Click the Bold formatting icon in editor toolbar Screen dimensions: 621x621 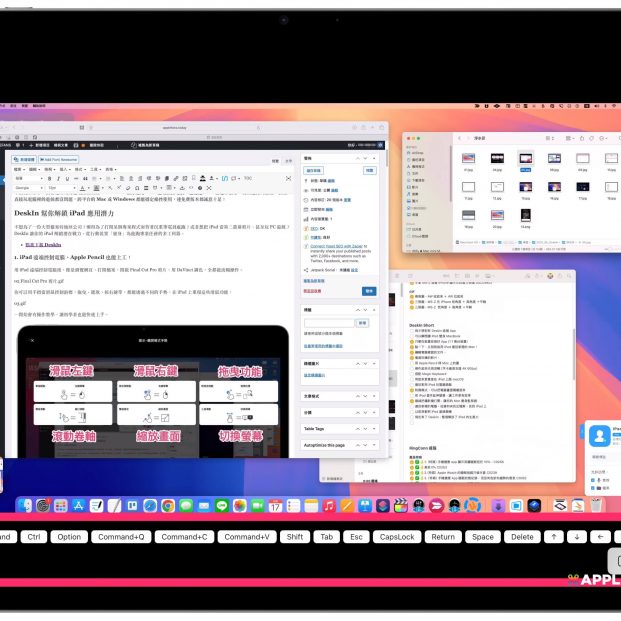pos(51,178)
